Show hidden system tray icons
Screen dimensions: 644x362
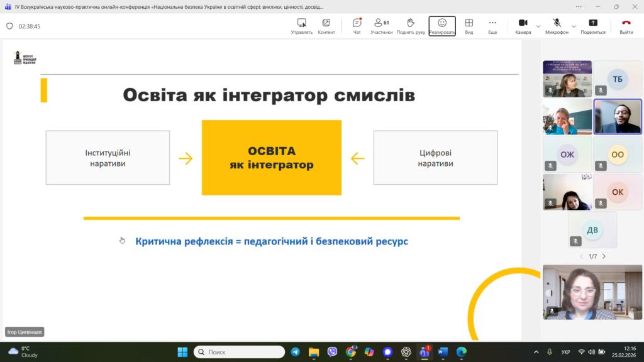(536, 352)
